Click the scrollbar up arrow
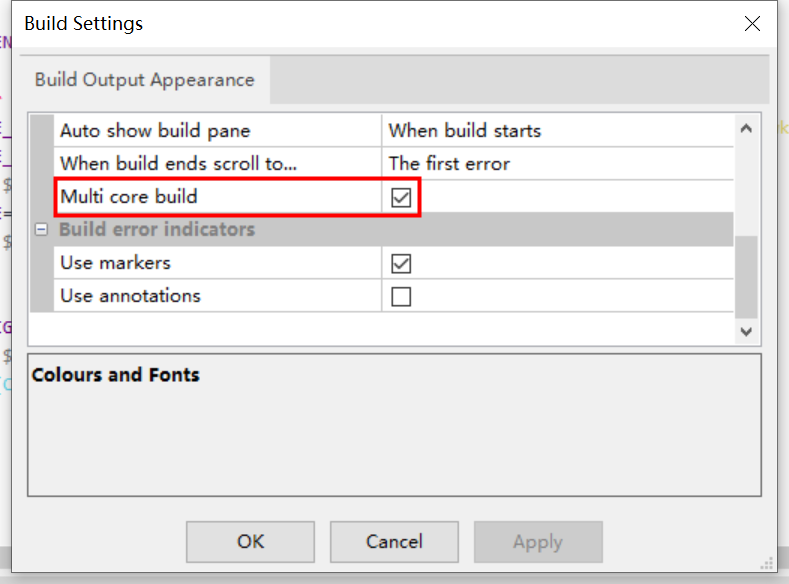 [746, 128]
